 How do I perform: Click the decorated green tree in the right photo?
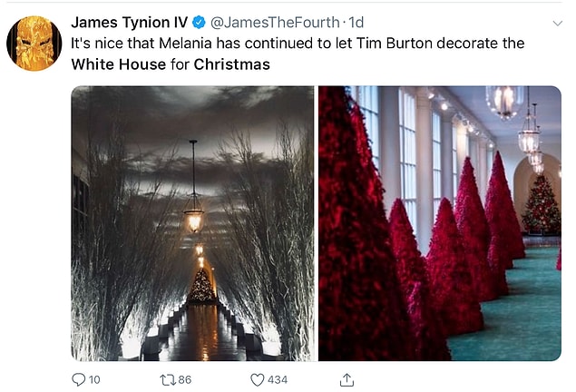542,204
